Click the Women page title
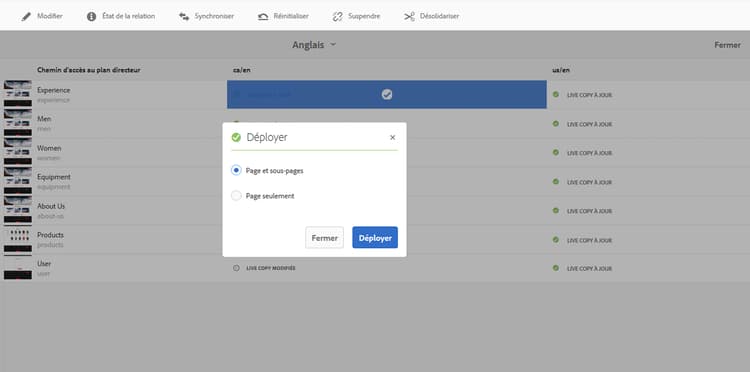The width and height of the screenshot is (750, 372). (49, 148)
